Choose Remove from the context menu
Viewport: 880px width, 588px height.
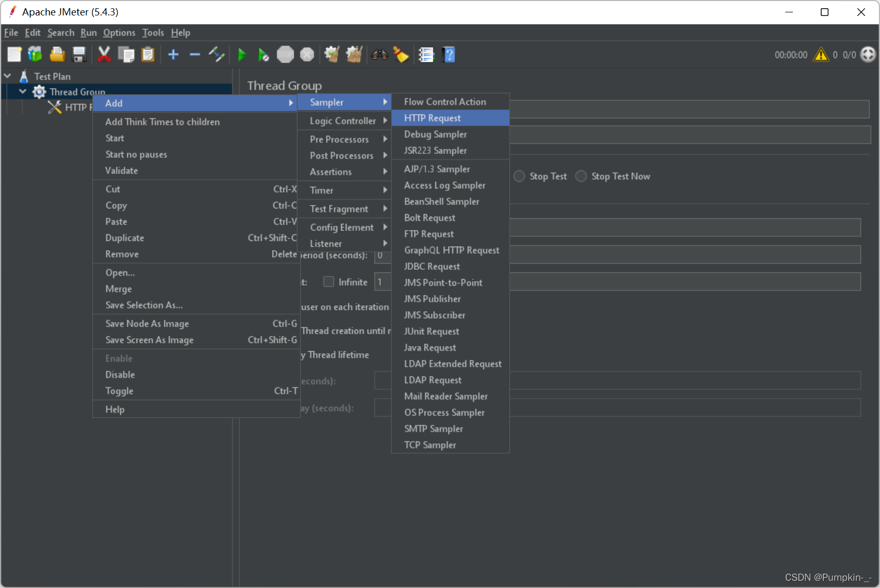pos(196,254)
